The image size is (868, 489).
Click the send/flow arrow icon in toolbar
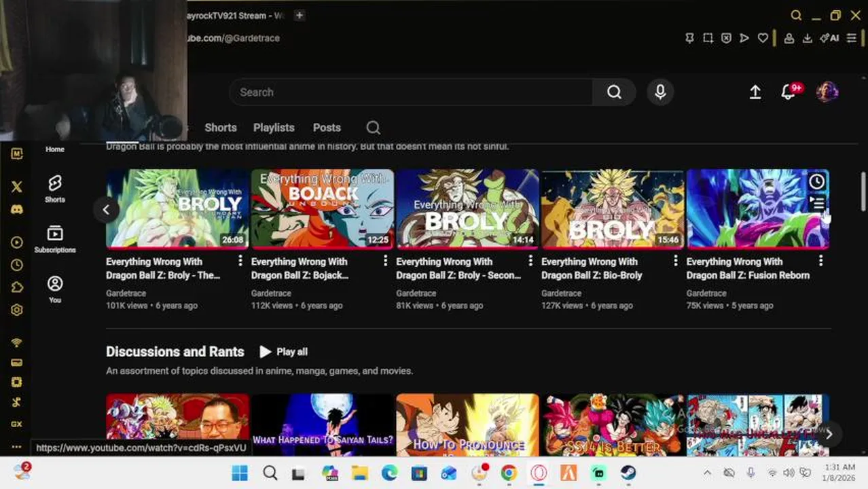click(744, 38)
